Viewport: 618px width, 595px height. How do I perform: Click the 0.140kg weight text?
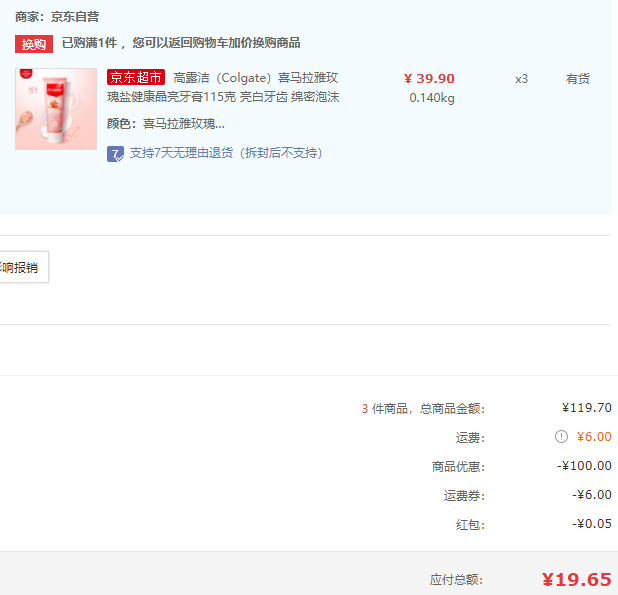[432, 98]
